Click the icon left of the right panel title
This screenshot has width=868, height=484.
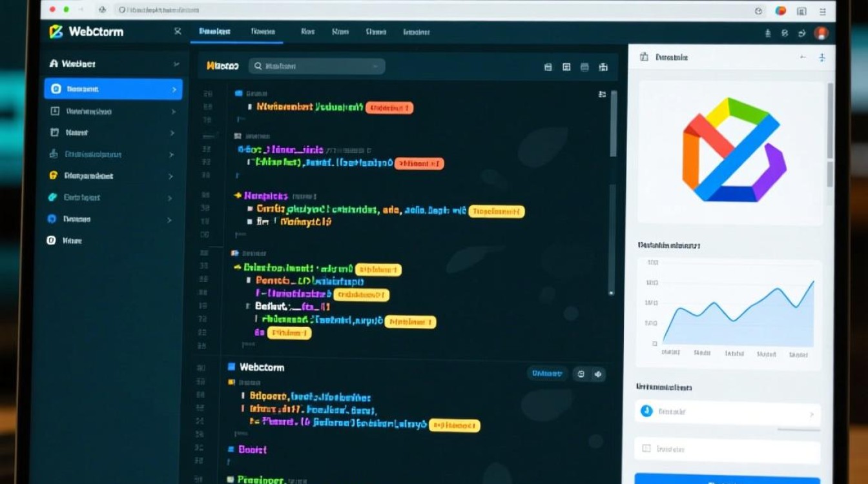coord(643,57)
